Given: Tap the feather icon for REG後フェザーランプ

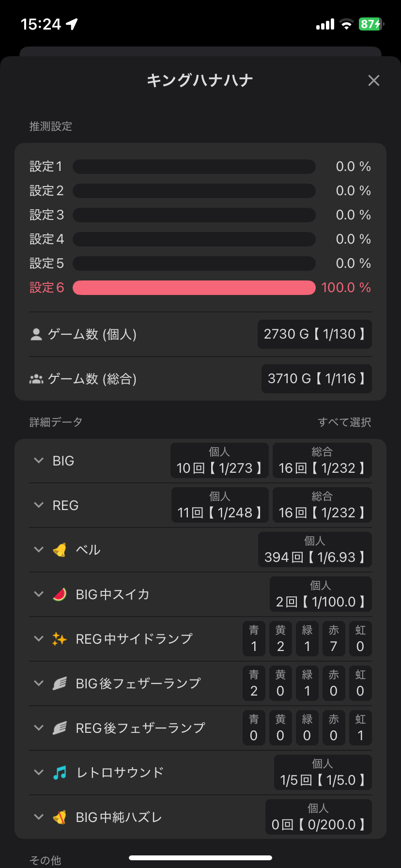Looking at the screenshot, I should coord(60,728).
